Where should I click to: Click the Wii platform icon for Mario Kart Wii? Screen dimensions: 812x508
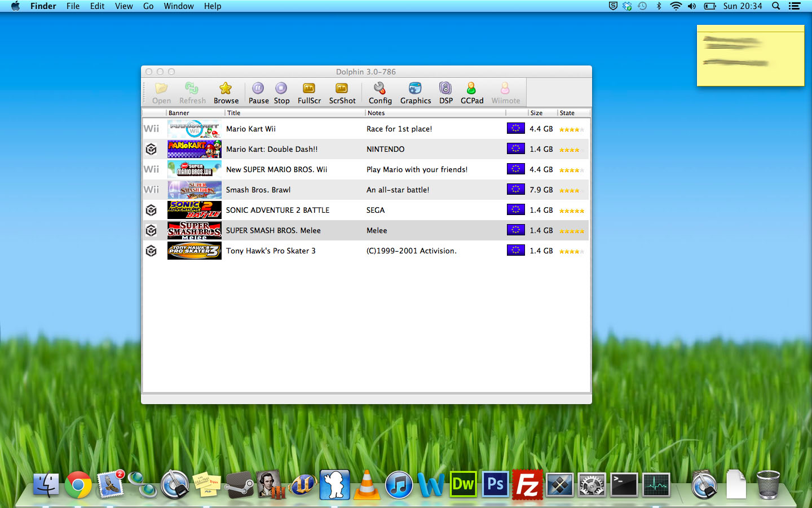point(151,129)
